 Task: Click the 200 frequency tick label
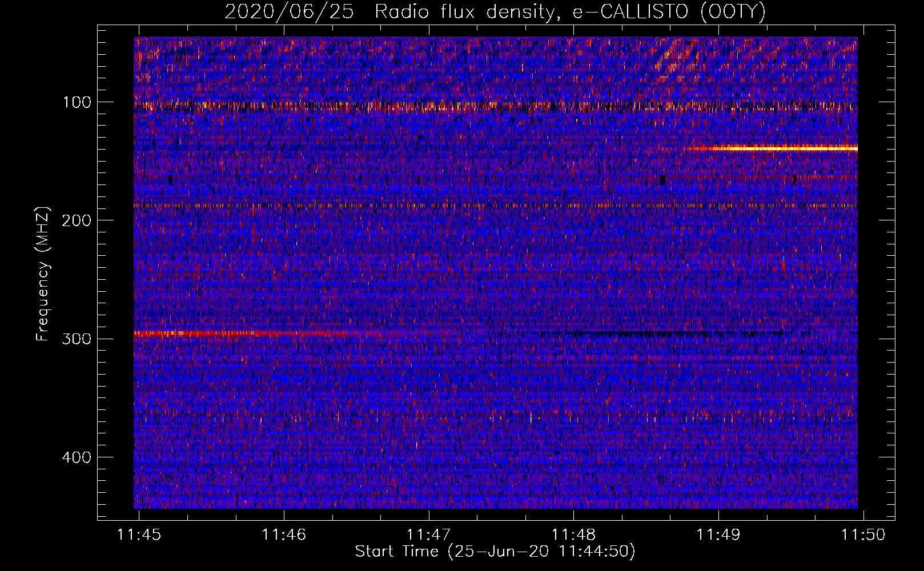77,220
